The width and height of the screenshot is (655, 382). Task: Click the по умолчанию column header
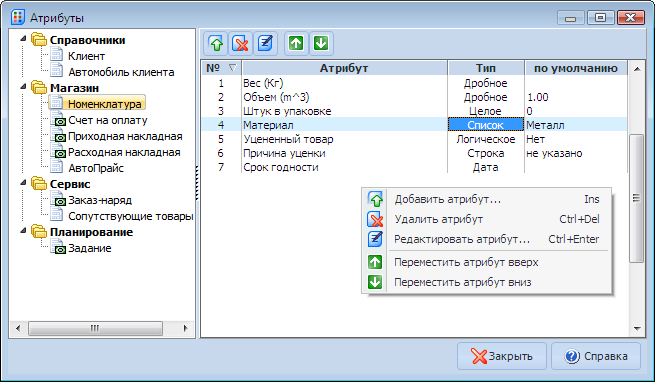click(576, 68)
